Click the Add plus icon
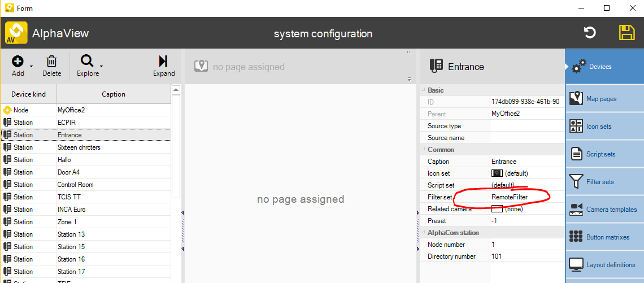 pyautogui.click(x=18, y=61)
